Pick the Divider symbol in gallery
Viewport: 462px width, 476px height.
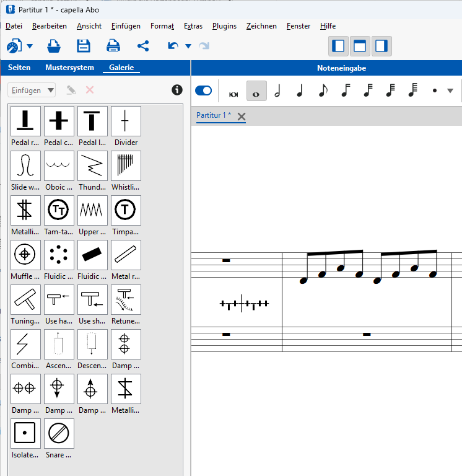click(x=126, y=121)
